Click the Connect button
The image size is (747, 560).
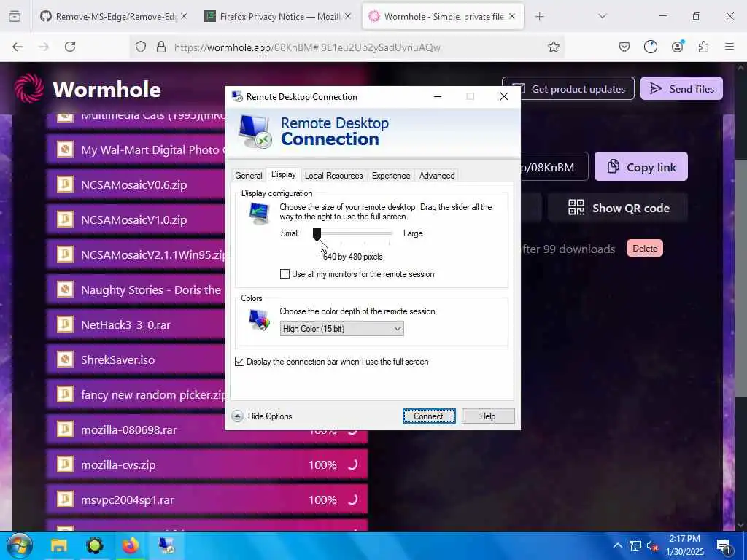coord(429,416)
